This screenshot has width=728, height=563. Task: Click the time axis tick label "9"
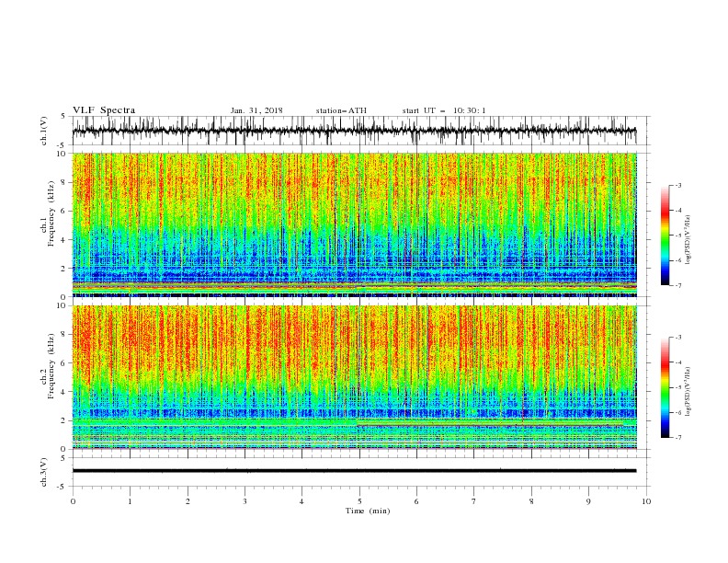tap(588, 501)
